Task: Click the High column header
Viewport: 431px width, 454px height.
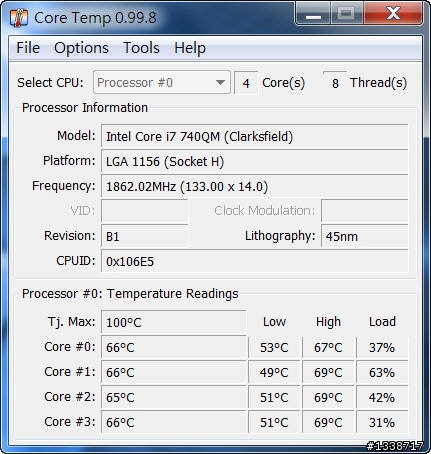Action: 328,322
